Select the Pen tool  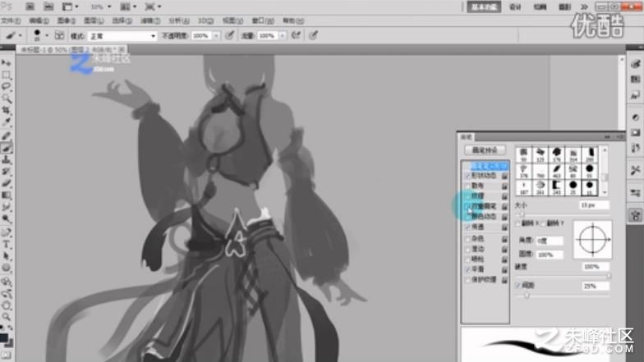coord(7,233)
